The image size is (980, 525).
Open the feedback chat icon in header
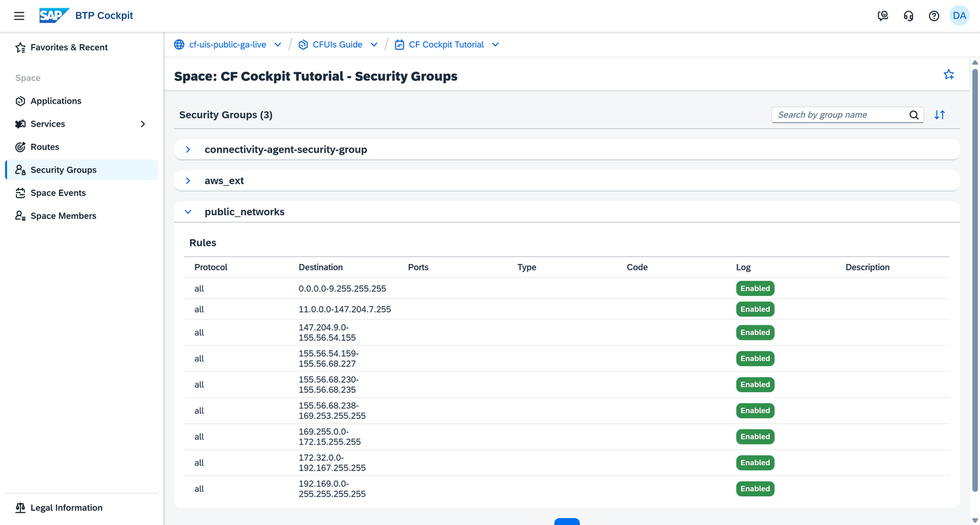883,16
